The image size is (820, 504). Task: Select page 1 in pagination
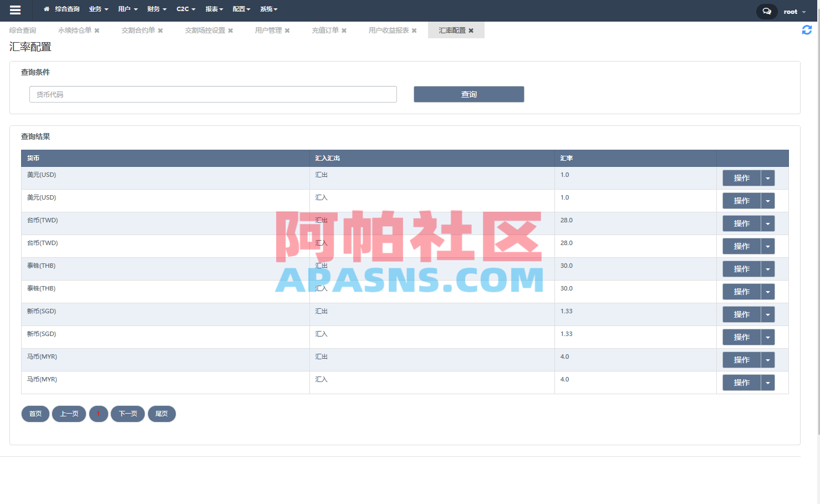click(x=98, y=414)
